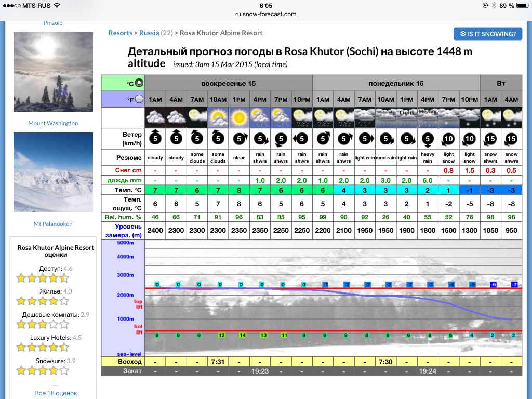Viewport: 532px width, 399px height.
Task: Click the Sunday 4PM rain showers icon
Action: [260, 118]
